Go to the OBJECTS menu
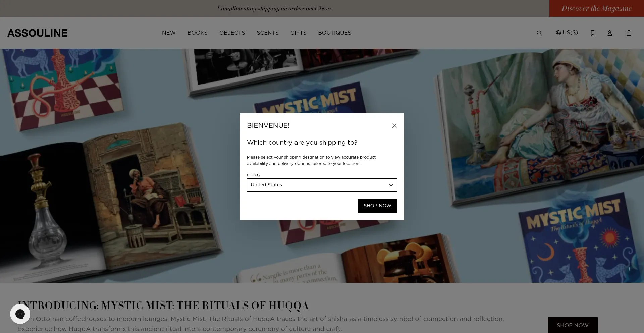The image size is (644, 333). tap(232, 33)
